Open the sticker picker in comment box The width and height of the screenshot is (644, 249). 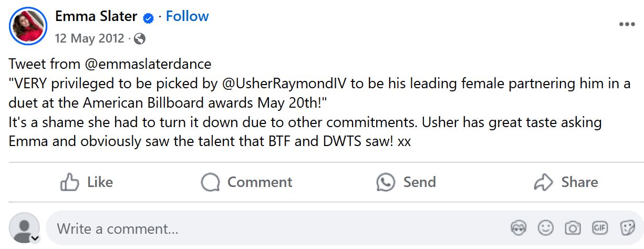pyautogui.click(x=627, y=228)
